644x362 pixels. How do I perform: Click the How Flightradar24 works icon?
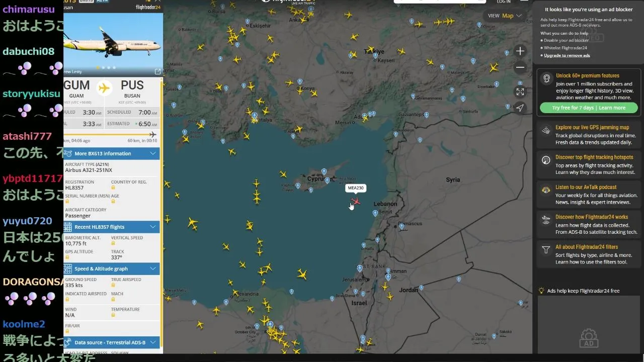(546, 220)
